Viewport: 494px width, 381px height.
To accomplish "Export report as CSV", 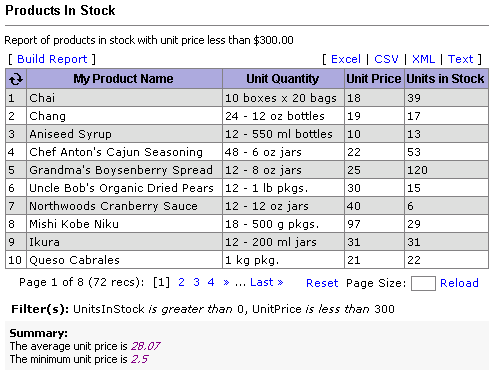I will coord(386,59).
